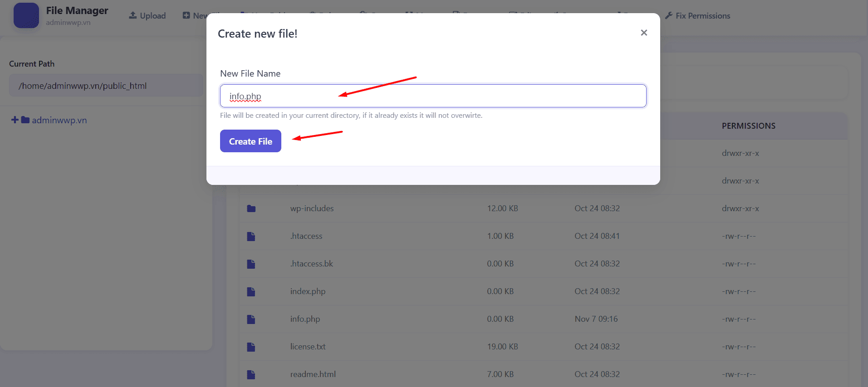Close the Create new file dialog
Viewport: 868px width, 387px height.
tap(643, 33)
